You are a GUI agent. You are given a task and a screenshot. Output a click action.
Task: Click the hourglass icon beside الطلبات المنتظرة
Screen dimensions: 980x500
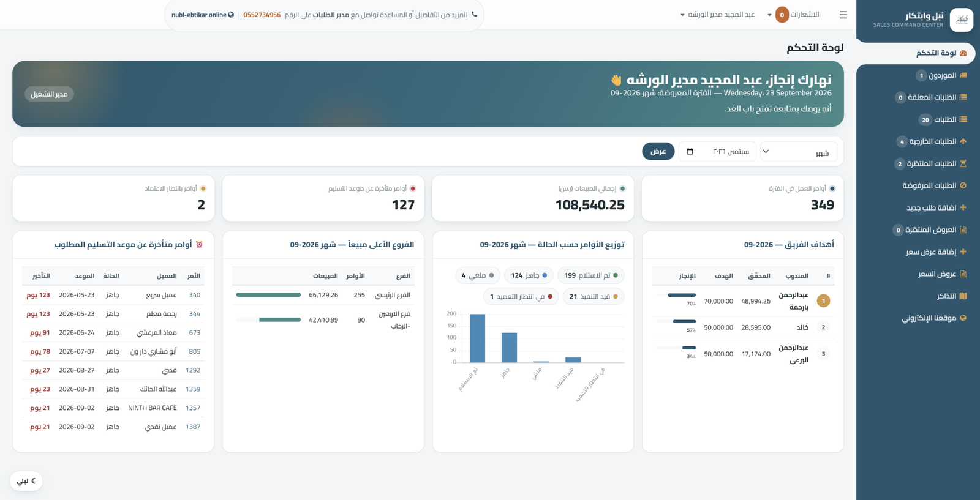click(x=963, y=163)
